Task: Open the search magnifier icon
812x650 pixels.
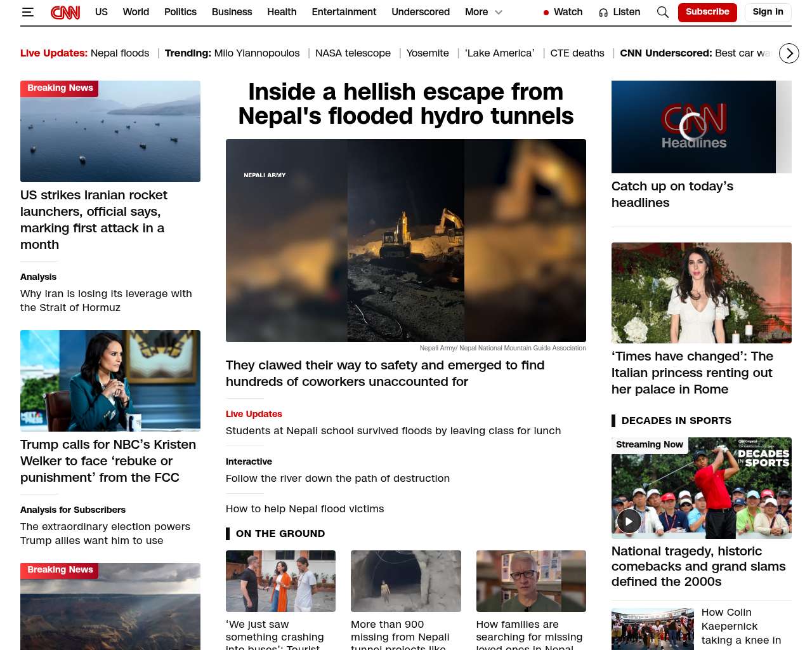Action: pos(662,12)
